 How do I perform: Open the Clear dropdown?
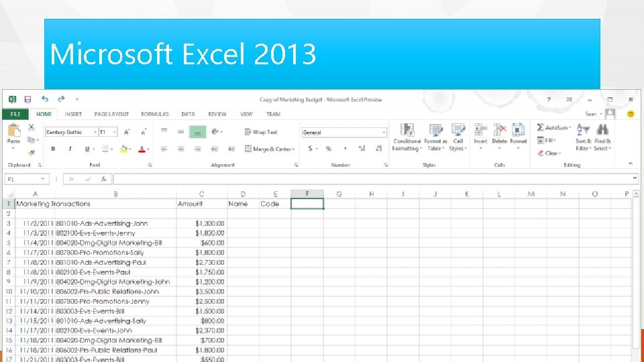click(x=549, y=153)
